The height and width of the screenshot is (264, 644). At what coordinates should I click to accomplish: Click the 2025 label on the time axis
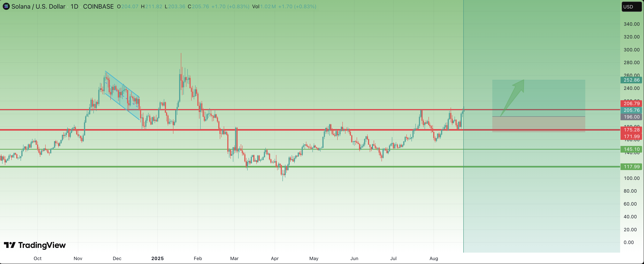coord(157,258)
